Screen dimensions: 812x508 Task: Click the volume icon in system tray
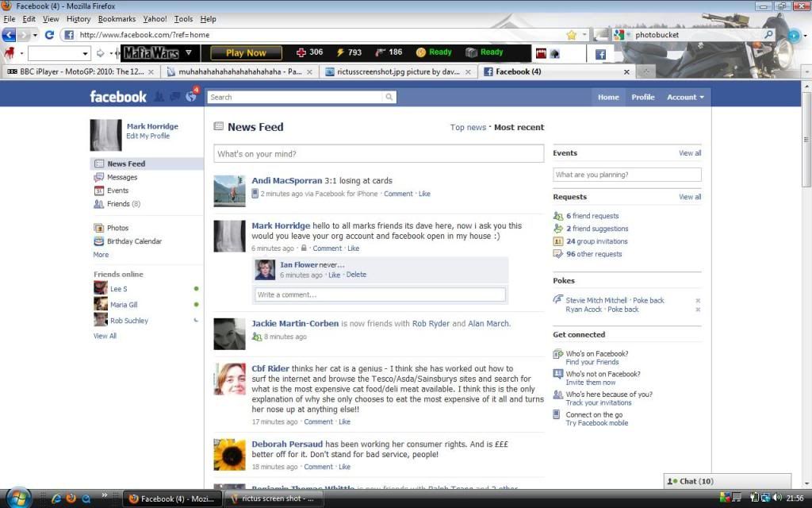pos(777,498)
